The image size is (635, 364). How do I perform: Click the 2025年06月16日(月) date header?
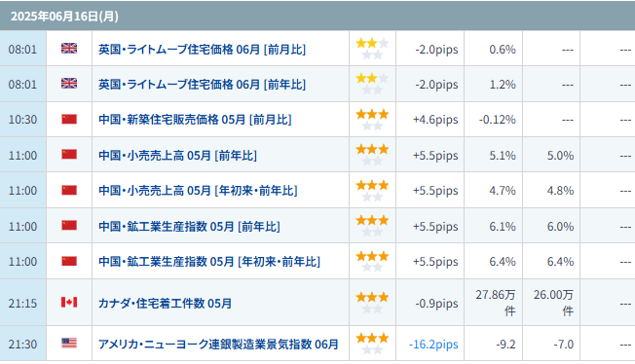(64, 17)
